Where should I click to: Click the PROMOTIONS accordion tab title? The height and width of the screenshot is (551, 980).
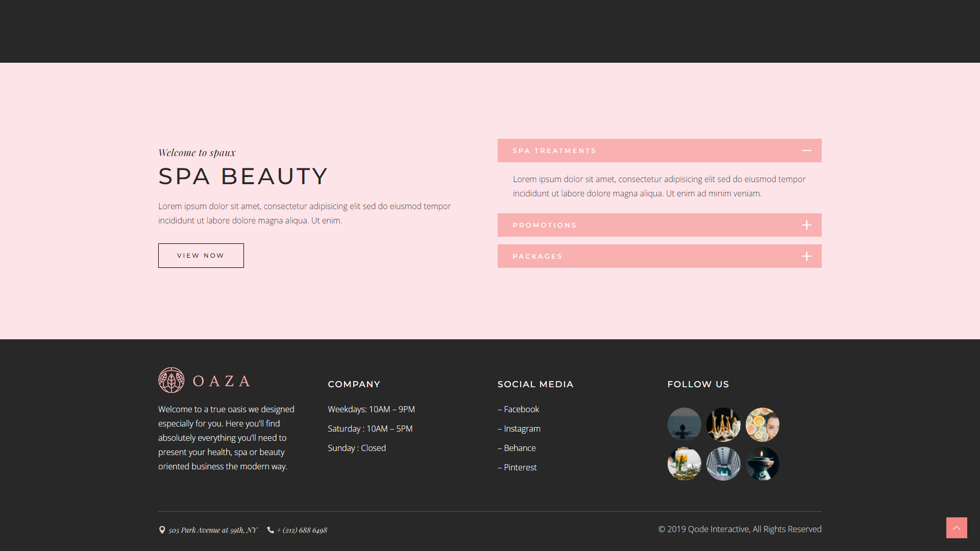(544, 225)
